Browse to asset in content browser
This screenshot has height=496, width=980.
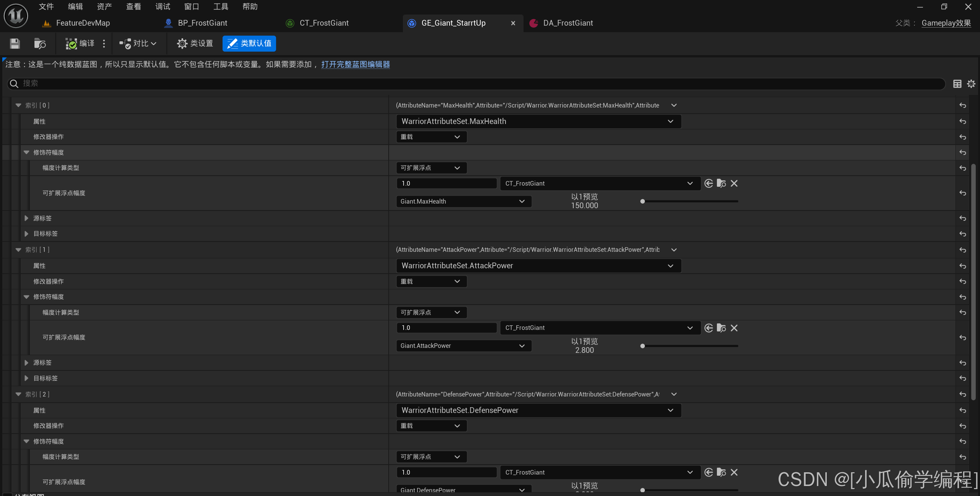pos(40,44)
